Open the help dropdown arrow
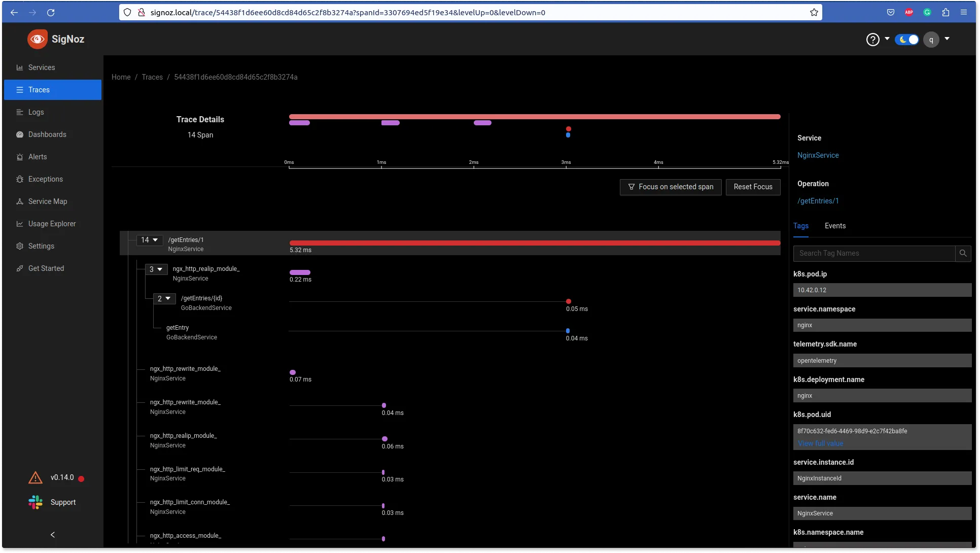 pos(887,39)
